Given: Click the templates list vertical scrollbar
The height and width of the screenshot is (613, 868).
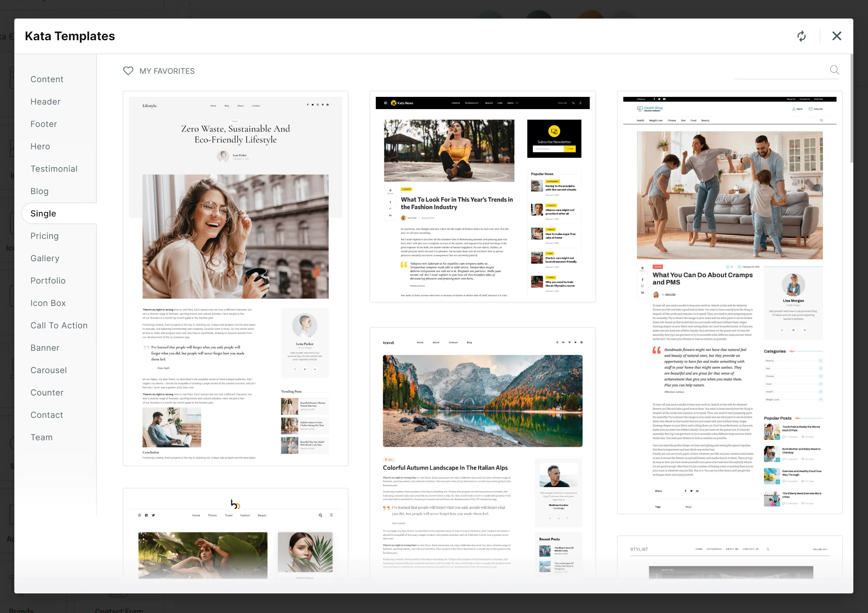Looking at the screenshot, I should coord(851,108).
